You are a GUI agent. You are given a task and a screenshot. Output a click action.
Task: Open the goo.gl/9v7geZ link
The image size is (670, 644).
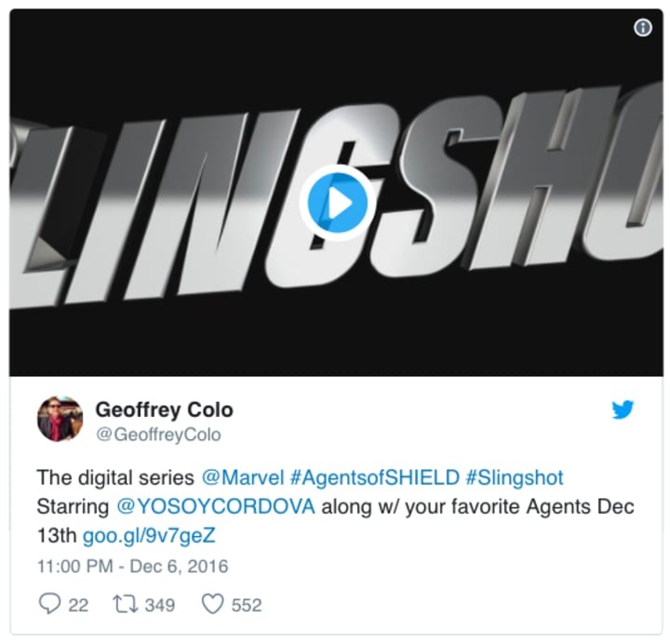tap(149, 536)
